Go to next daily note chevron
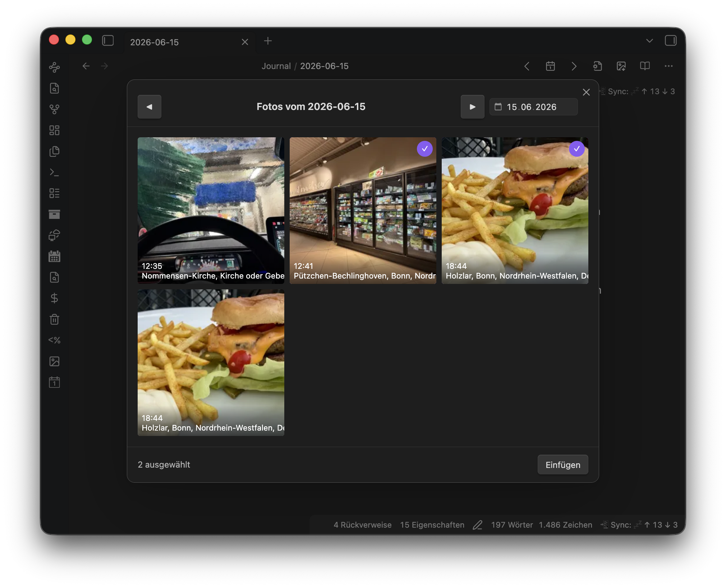 tap(574, 66)
